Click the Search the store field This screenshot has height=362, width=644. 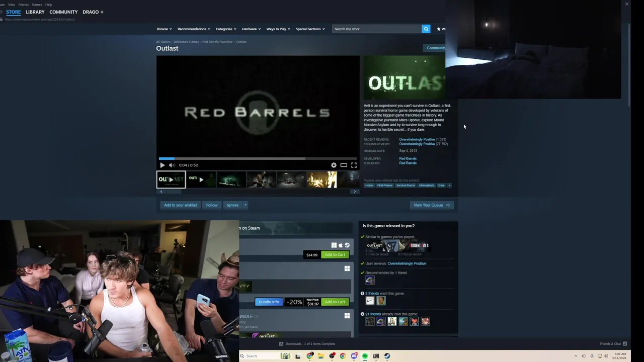point(377,29)
